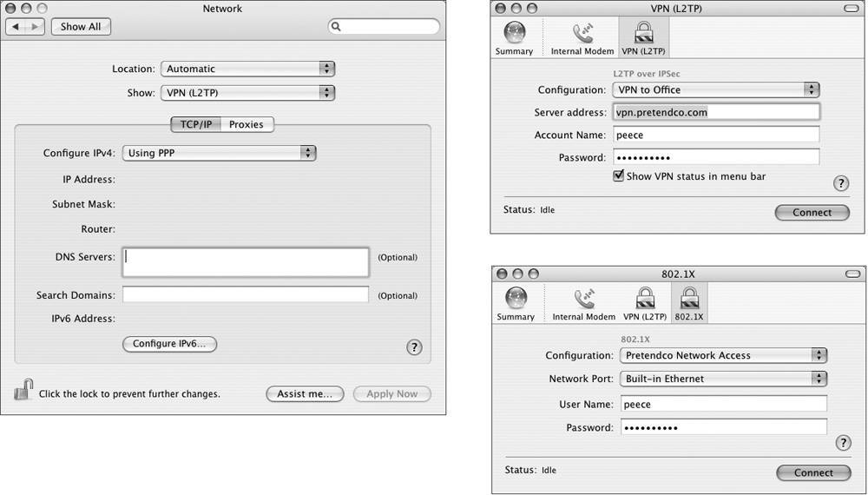
Task: Click the Subnet Mask label
Action: pos(83,204)
